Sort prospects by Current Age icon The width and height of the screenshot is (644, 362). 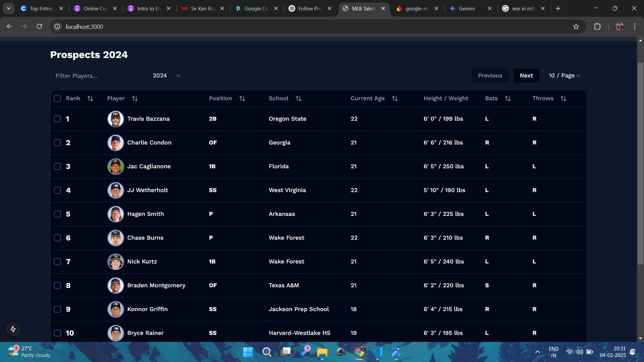pyautogui.click(x=394, y=99)
